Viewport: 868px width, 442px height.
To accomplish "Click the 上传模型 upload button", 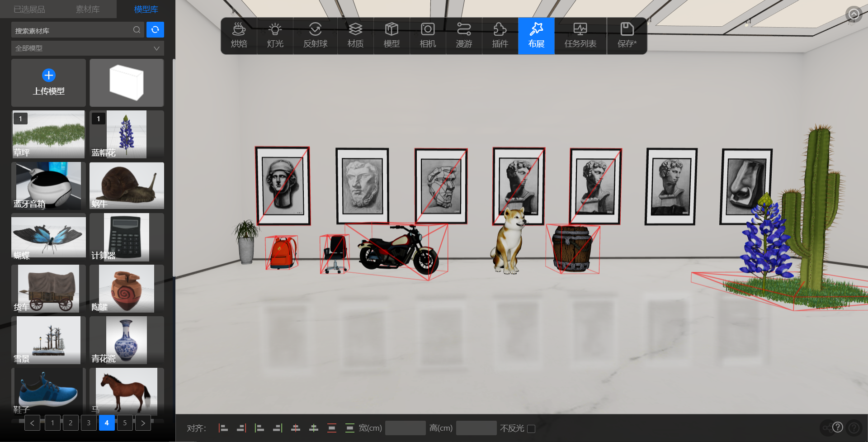I will coord(48,82).
